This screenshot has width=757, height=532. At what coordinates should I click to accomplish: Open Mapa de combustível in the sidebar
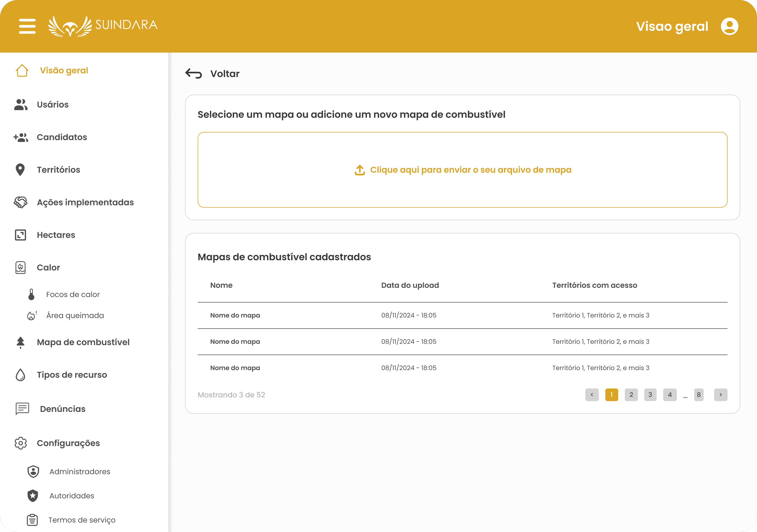click(x=83, y=342)
